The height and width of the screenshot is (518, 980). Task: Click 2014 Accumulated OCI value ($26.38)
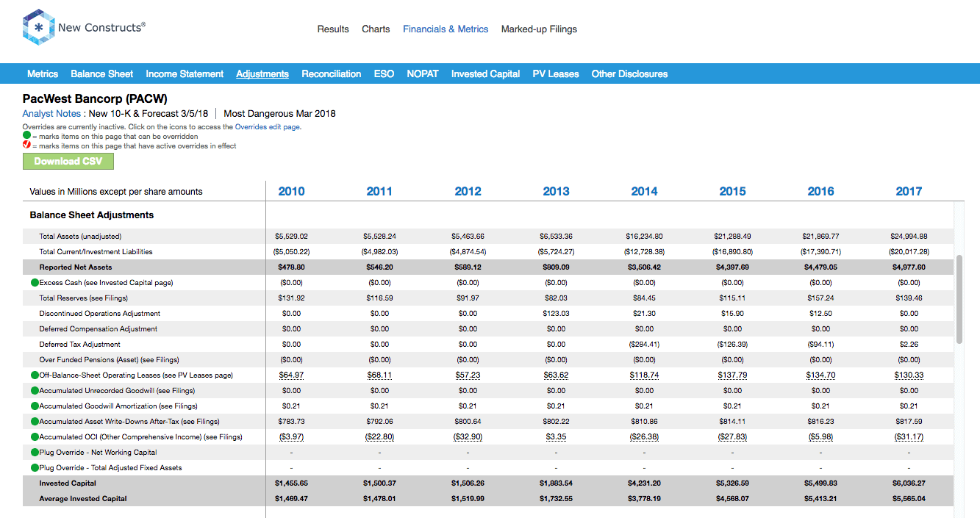click(x=644, y=437)
